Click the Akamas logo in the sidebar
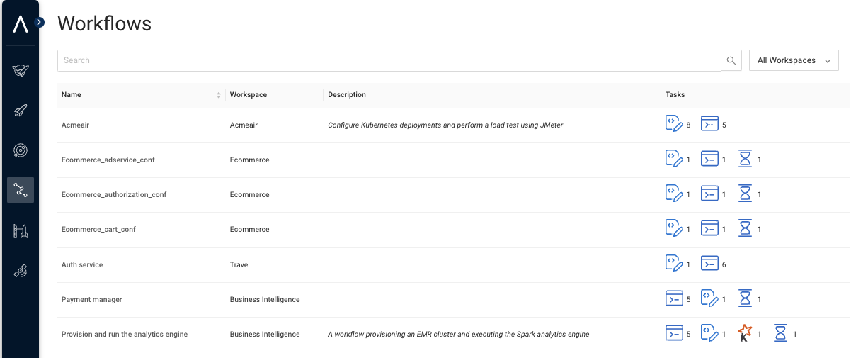The image size is (868, 358). pos(21,25)
